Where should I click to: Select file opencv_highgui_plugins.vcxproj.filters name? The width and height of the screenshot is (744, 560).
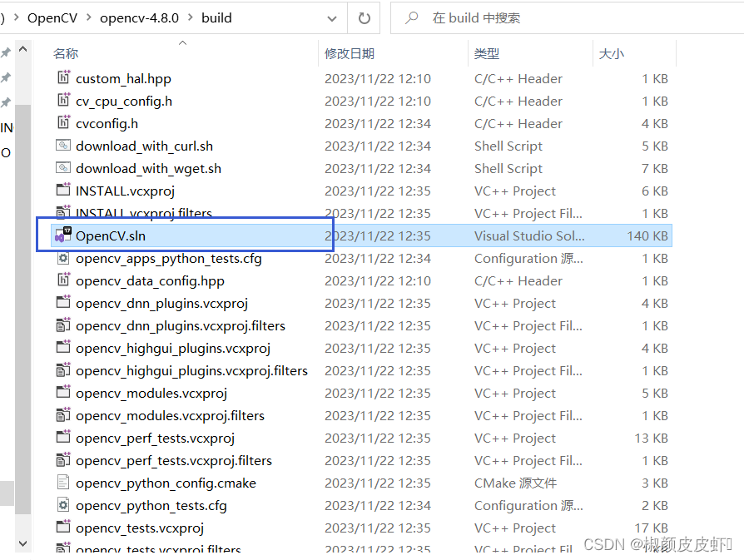pyautogui.click(x=191, y=370)
